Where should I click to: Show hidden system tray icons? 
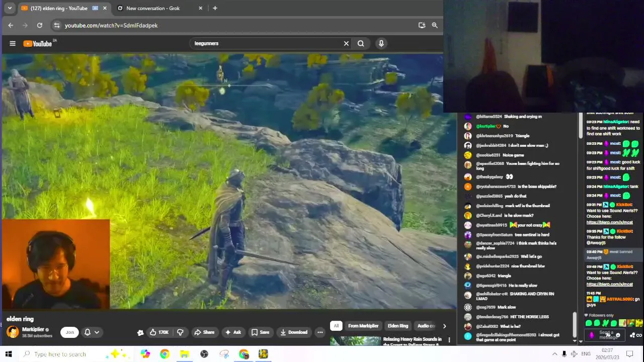tap(555, 354)
